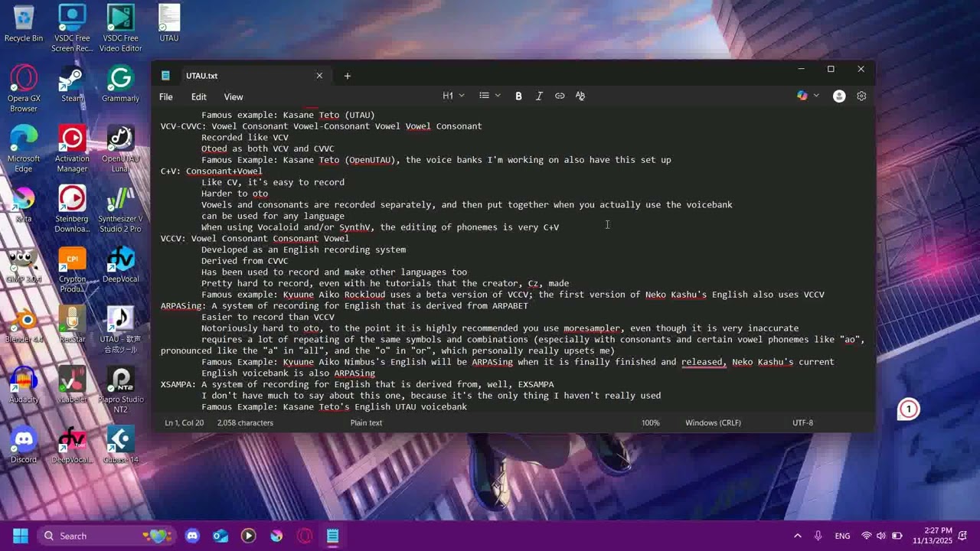Launch Audacity from desktop
This screenshot has width=980, height=551.
point(24,385)
